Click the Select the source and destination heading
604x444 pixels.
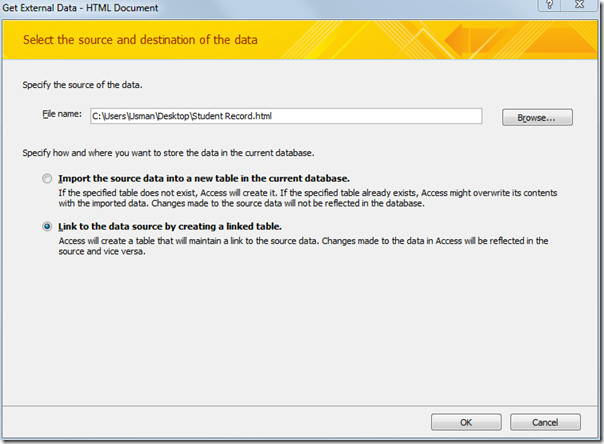140,40
